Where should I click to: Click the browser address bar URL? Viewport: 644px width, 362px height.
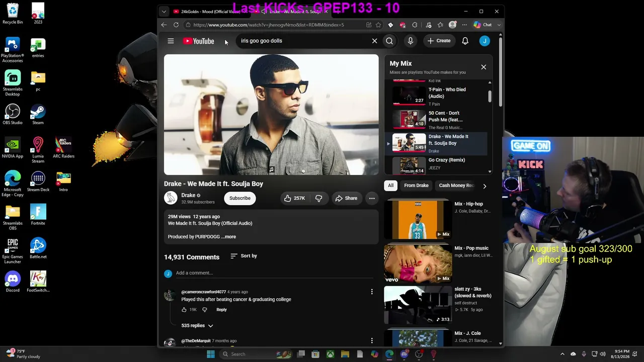click(x=269, y=25)
